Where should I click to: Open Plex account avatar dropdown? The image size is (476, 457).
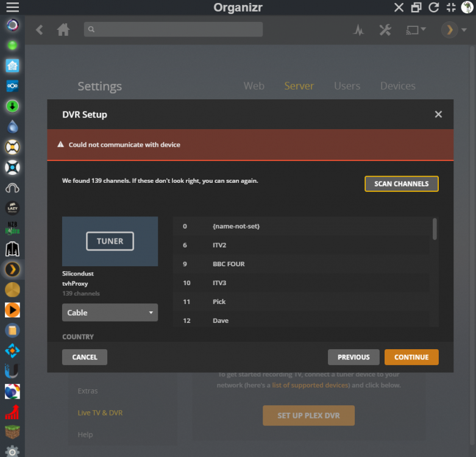(453, 30)
